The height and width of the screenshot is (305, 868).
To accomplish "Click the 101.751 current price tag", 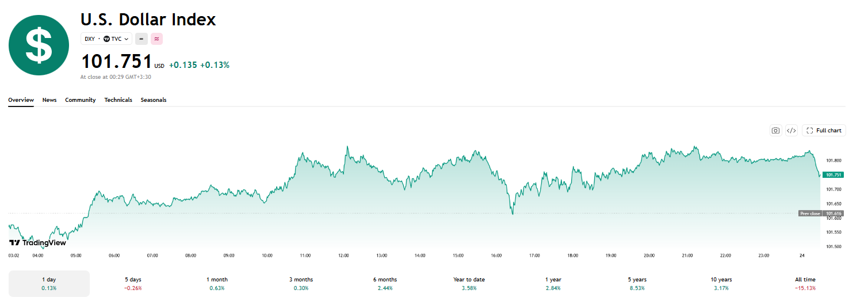I will pyautogui.click(x=833, y=175).
